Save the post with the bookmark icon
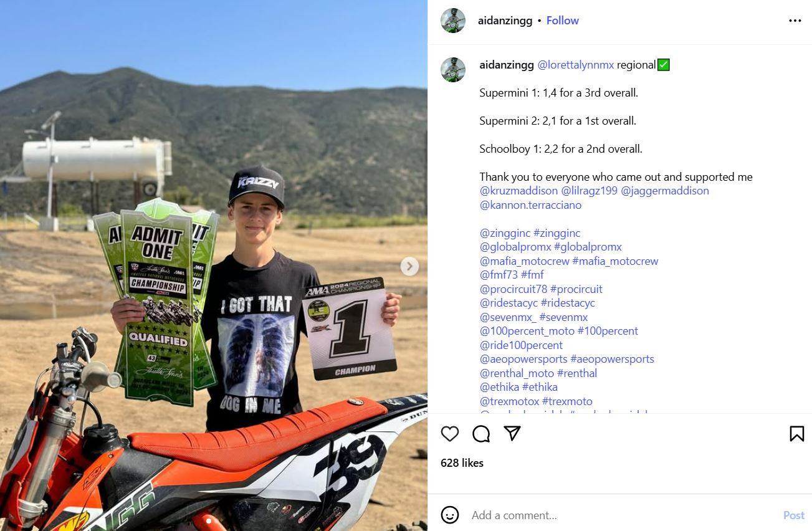812x531 pixels. tap(796, 434)
